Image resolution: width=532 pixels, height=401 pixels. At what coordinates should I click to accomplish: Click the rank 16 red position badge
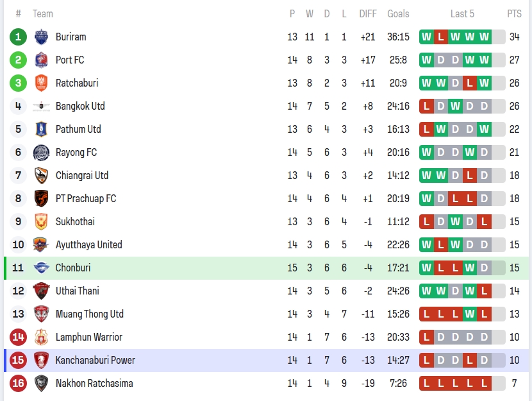click(18, 383)
